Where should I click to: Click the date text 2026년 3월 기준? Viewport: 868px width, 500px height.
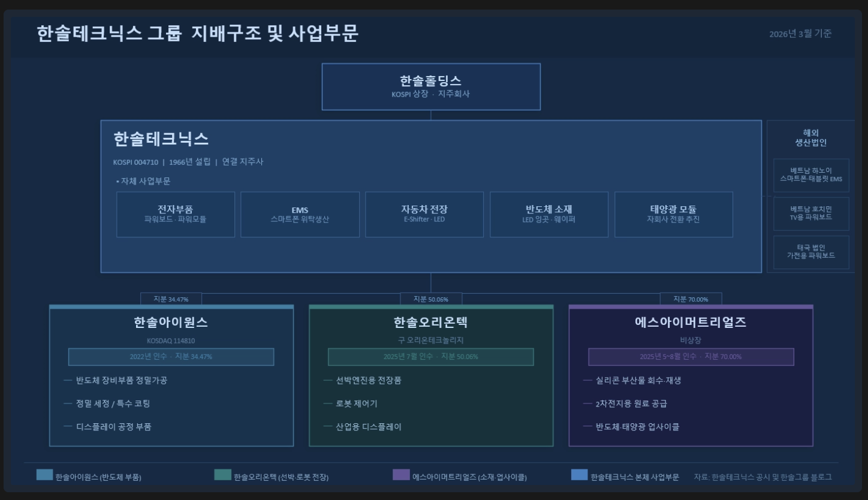tap(800, 34)
